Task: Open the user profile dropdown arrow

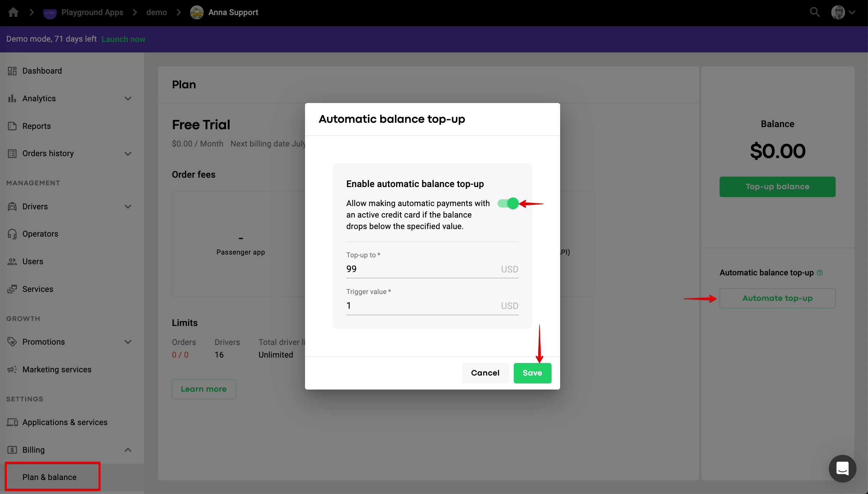Action: pos(852,13)
